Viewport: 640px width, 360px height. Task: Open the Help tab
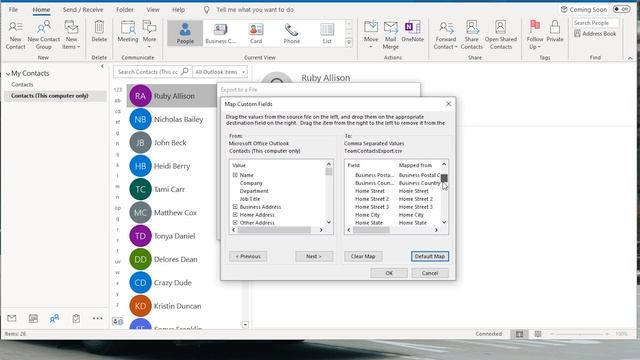178,9
